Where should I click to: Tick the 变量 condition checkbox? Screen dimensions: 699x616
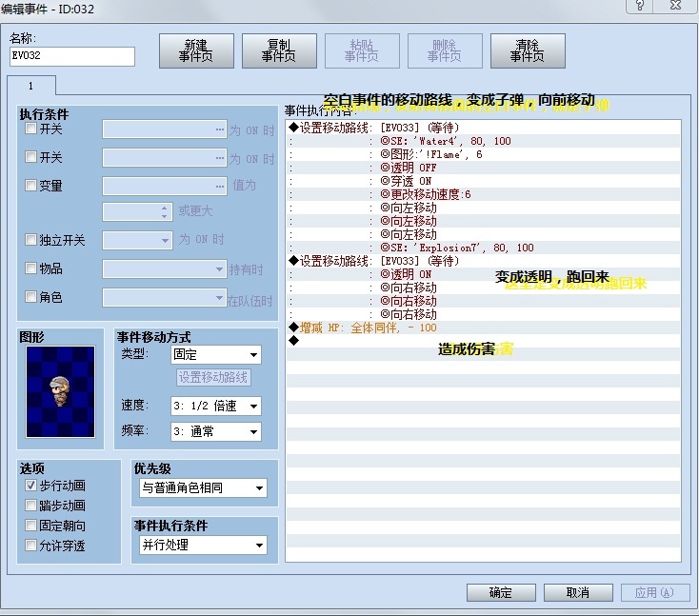pyautogui.click(x=30, y=185)
